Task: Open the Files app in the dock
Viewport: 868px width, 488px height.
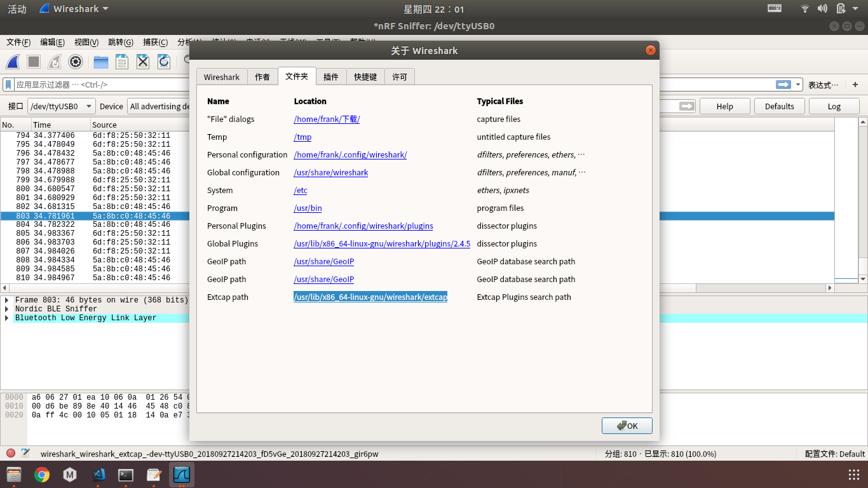Action: (x=14, y=475)
